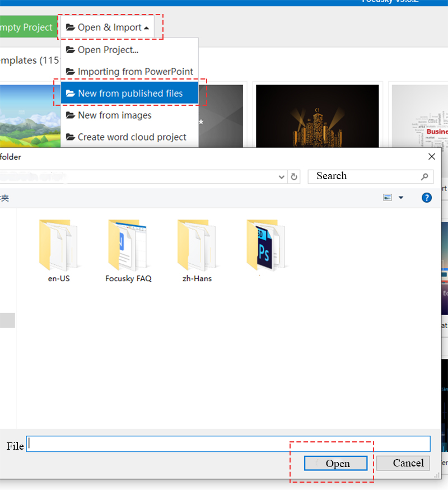The image size is (448, 490).
Task: Open the folder containing the Photoshop file
Action: click(265, 246)
